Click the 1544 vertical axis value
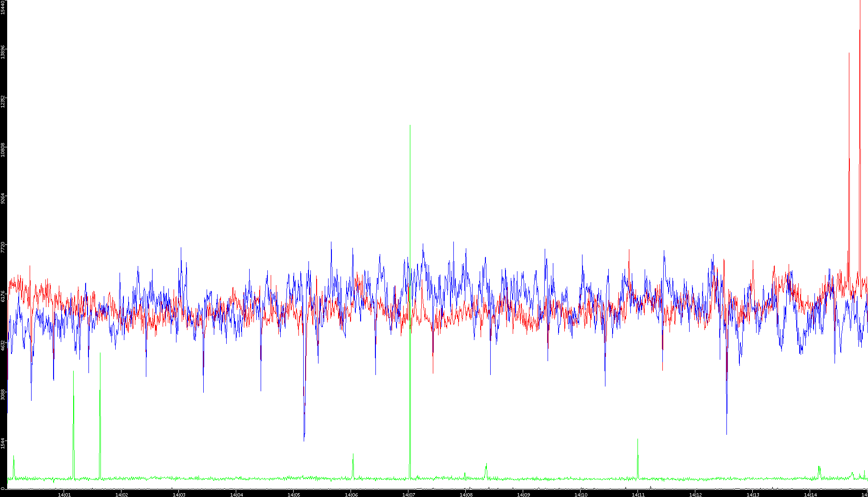This screenshot has height=497, width=868. pyautogui.click(x=3, y=443)
